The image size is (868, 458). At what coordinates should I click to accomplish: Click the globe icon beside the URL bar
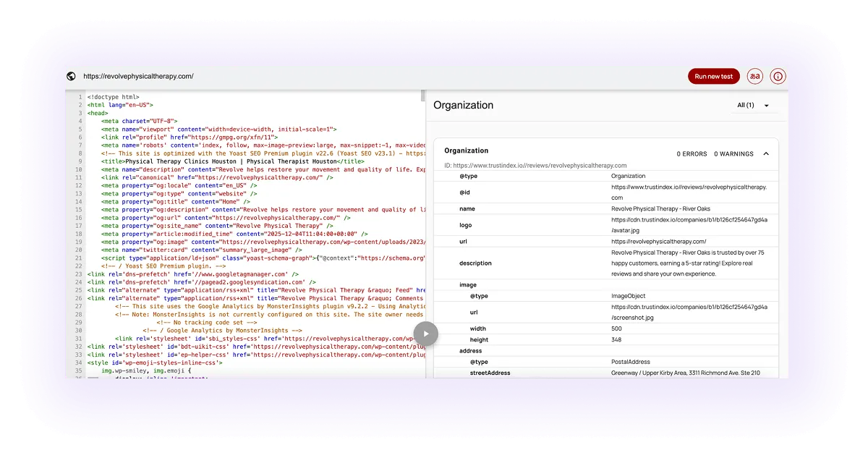[69, 76]
